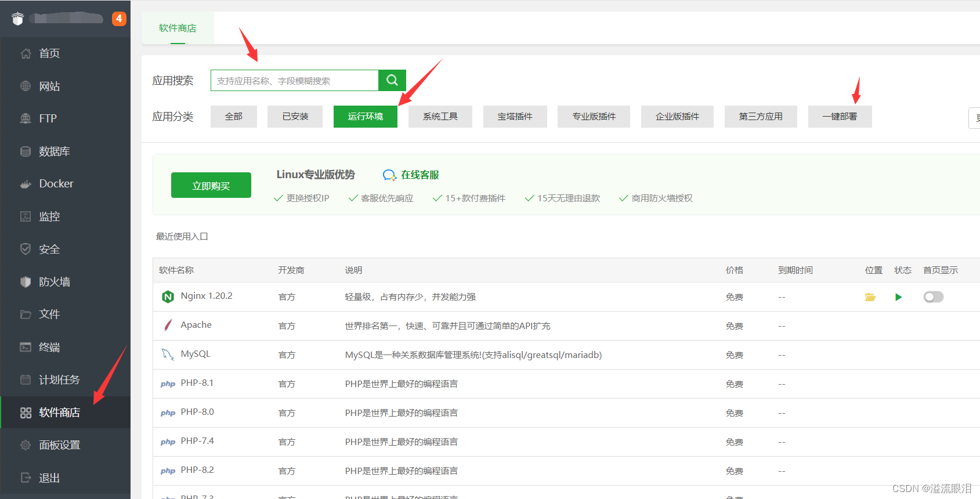
Task: Open the 软件商店 page tab at top
Action: click(x=178, y=28)
